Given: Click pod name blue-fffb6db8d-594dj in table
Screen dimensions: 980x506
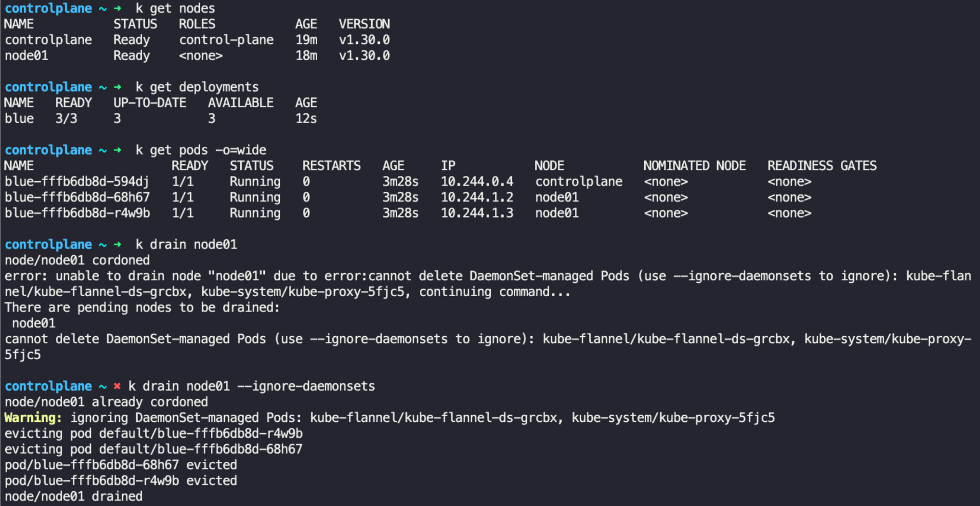Looking at the screenshot, I should tap(77, 182).
